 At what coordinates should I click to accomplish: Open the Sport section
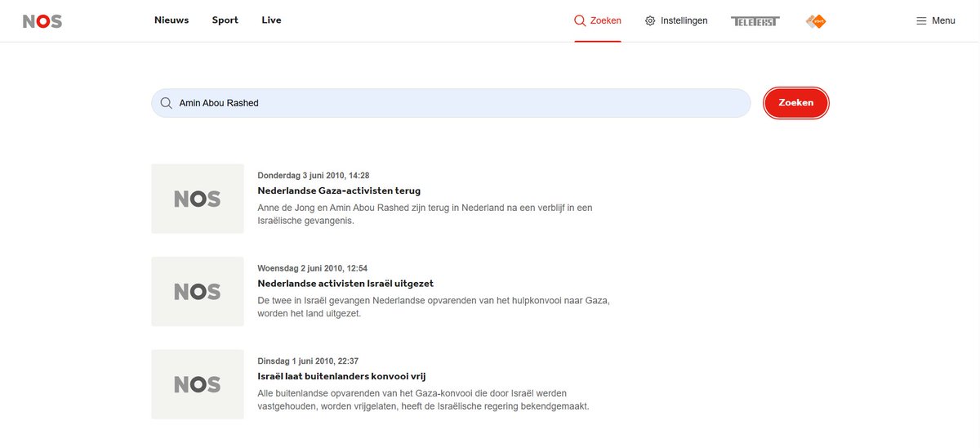click(225, 20)
